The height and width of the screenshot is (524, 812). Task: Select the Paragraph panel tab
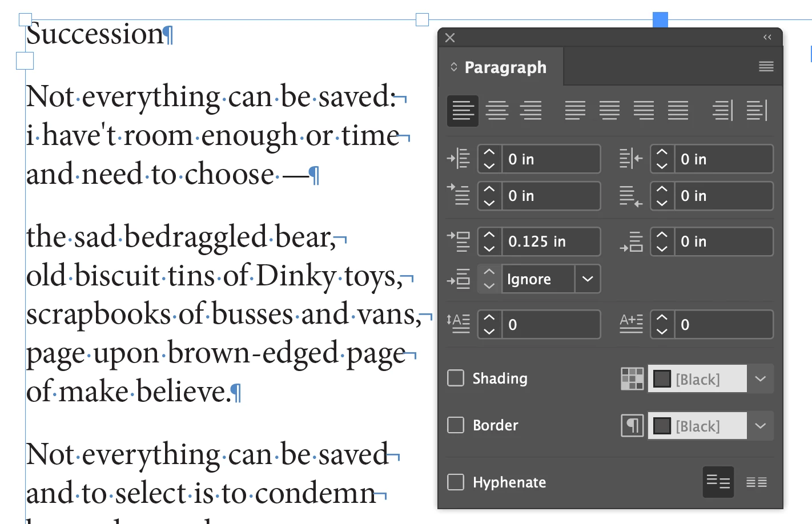coord(501,67)
